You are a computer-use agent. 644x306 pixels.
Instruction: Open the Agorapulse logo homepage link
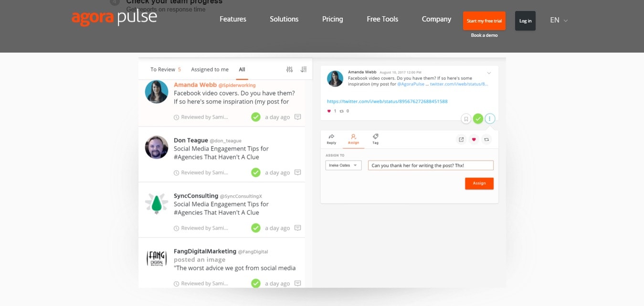pyautogui.click(x=114, y=18)
